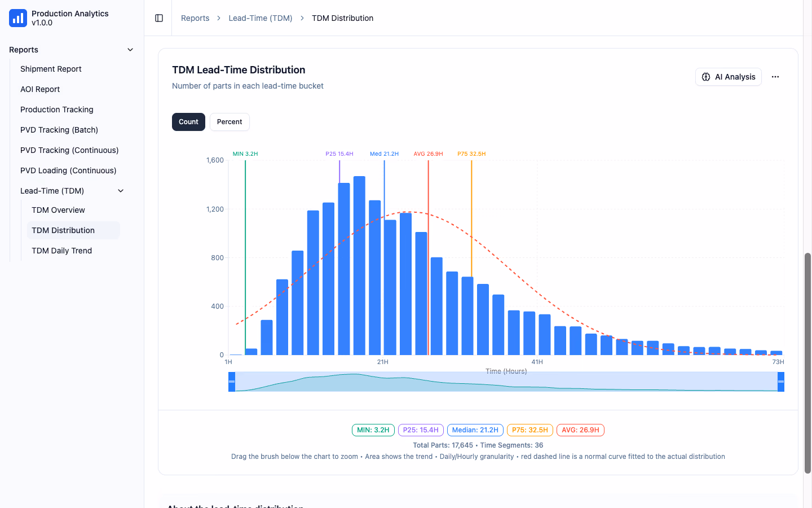Switch chart to Percent mode
The image size is (812, 508).
pos(230,122)
